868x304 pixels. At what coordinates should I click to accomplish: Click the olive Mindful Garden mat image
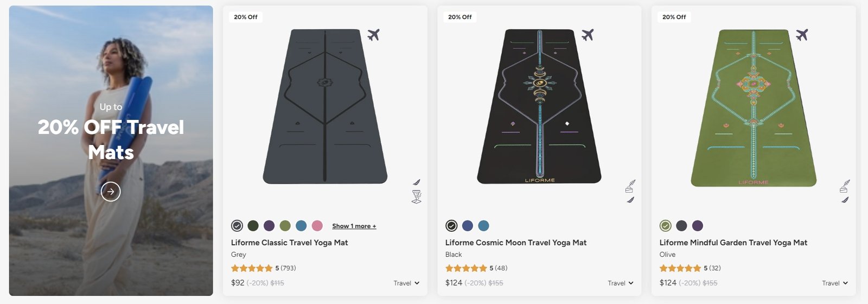coord(753,107)
